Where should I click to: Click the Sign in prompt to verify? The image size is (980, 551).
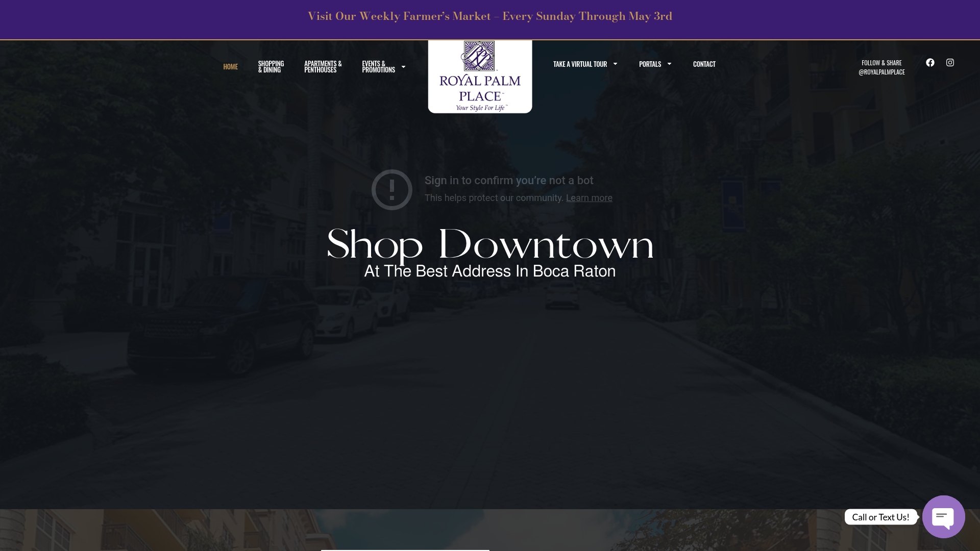click(x=509, y=180)
